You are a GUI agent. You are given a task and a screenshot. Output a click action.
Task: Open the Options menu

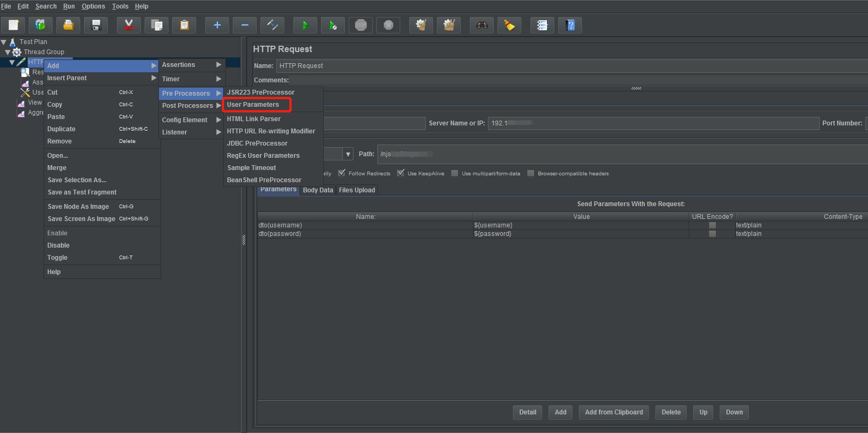click(x=93, y=6)
